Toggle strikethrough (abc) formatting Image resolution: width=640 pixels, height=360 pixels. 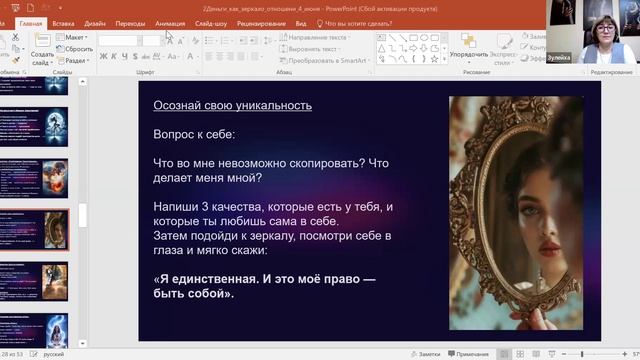(146, 56)
